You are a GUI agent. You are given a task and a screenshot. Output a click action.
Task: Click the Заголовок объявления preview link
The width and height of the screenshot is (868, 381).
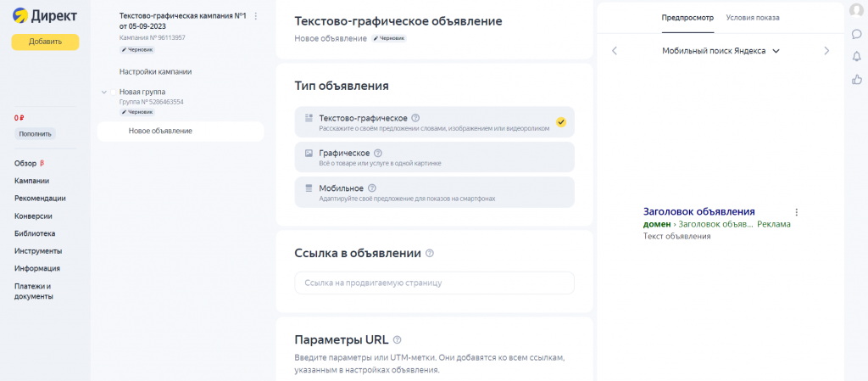click(699, 211)
